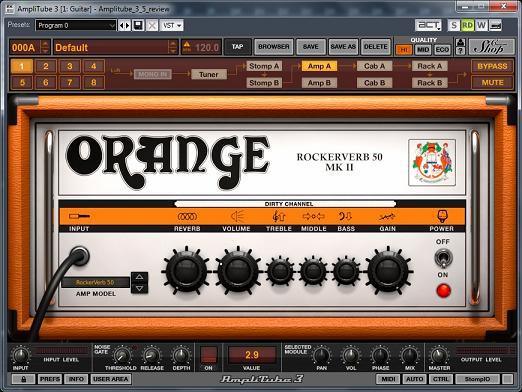
Task: Select MID quality mode
Action: (423, 50)
